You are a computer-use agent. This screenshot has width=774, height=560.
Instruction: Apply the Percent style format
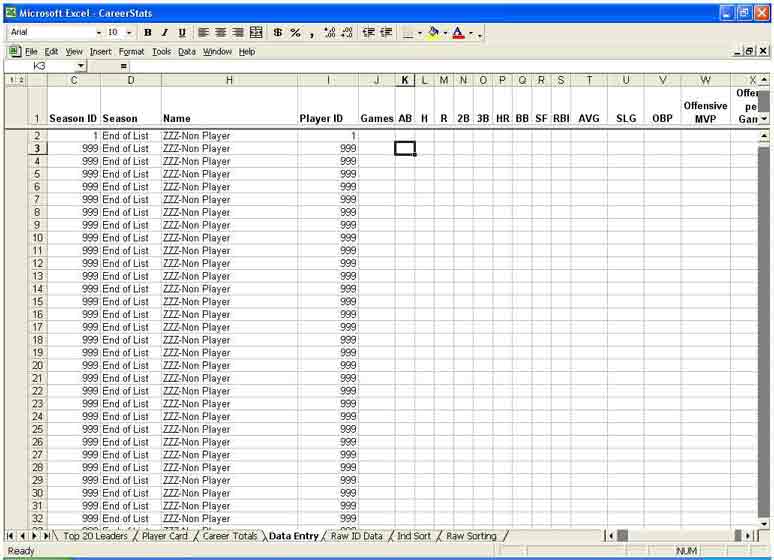[x=295, y=33]
